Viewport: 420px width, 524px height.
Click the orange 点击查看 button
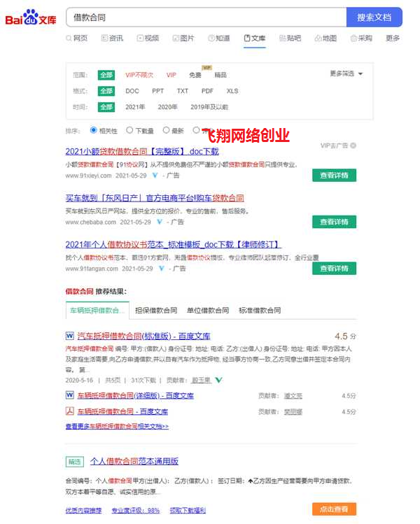(334, 509)
